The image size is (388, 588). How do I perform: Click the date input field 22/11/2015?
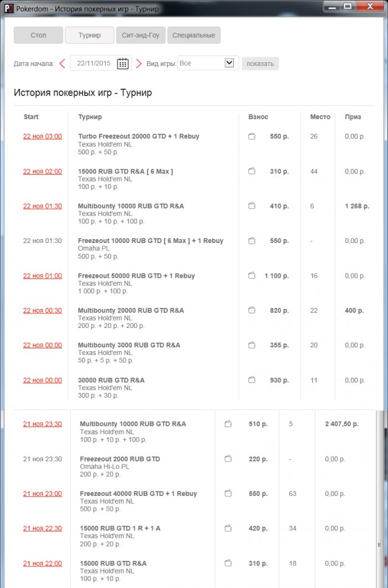93,63
